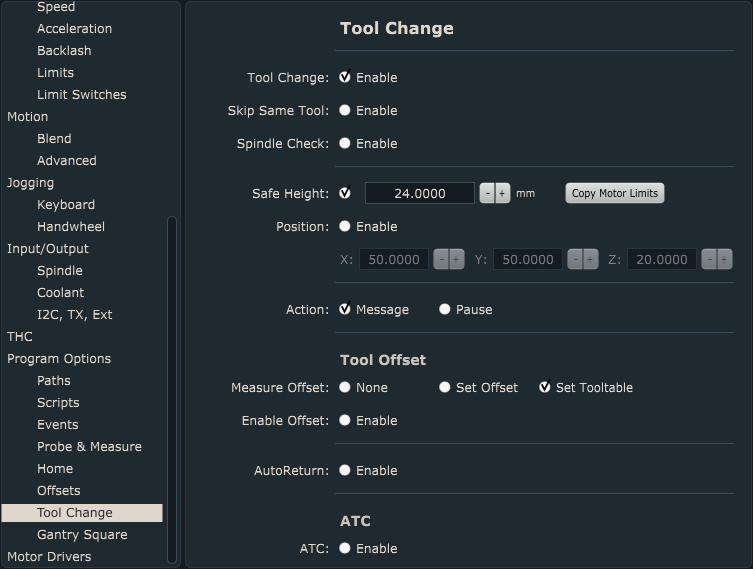Enable Skip Same Tool option
Viewport: 753px width, 569px height.
click(x=345, y=110)
